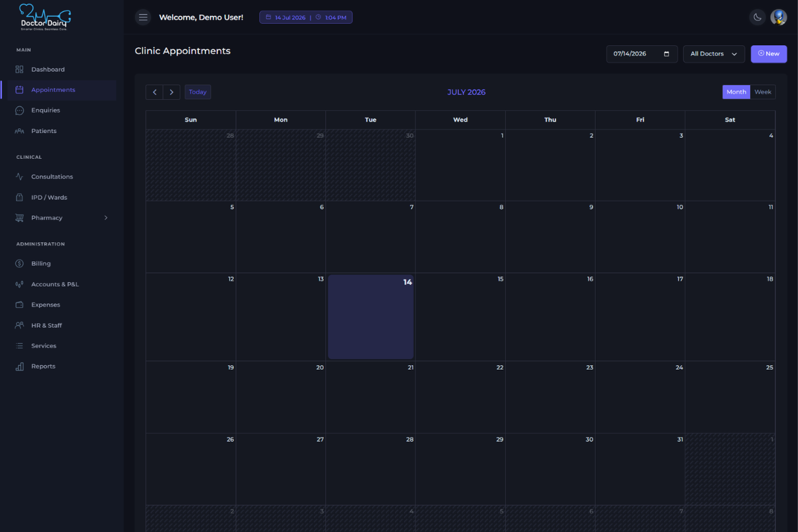Select July 31 calendar cell
This screenshot has width=798, height=532.
(640, 469)
